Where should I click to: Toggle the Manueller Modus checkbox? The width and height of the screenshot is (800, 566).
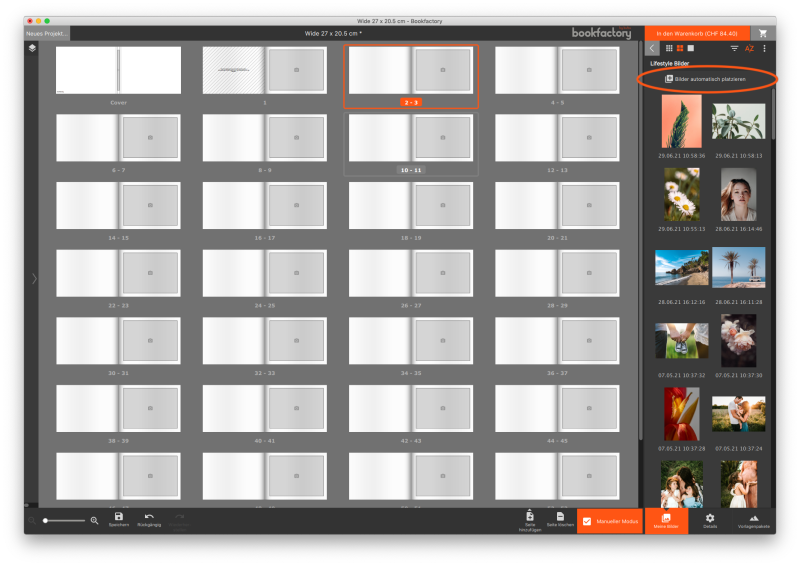point(587,521)
